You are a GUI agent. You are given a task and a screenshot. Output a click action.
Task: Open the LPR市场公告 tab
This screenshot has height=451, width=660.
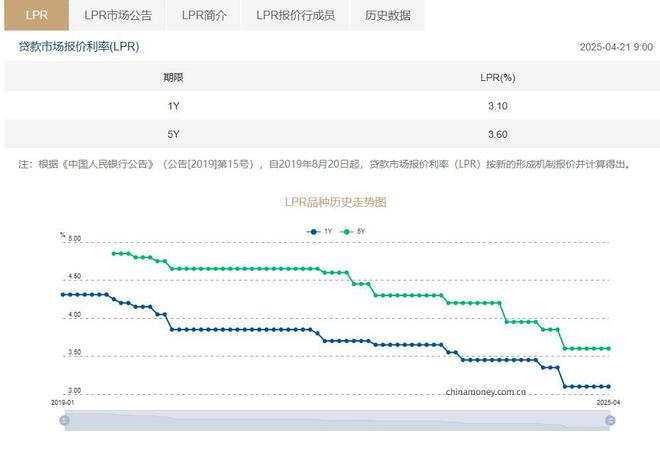(x=118, y=15)
